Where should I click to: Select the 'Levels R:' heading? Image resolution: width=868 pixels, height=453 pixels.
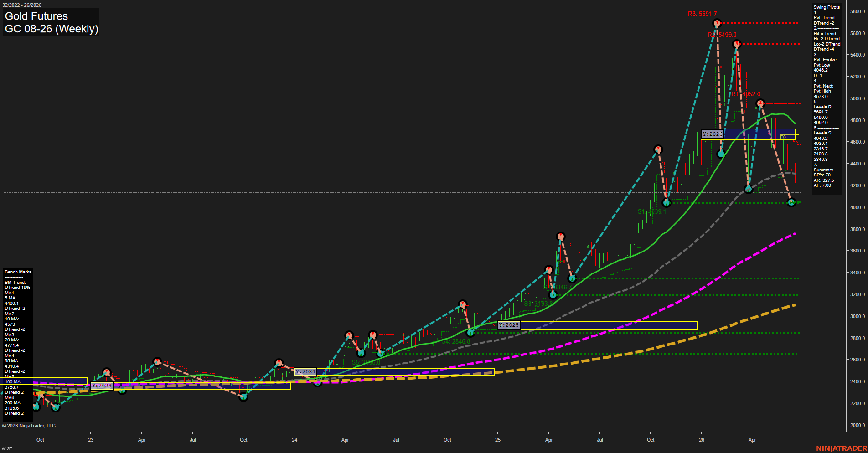pyautogui.click(x=823, y=107)
